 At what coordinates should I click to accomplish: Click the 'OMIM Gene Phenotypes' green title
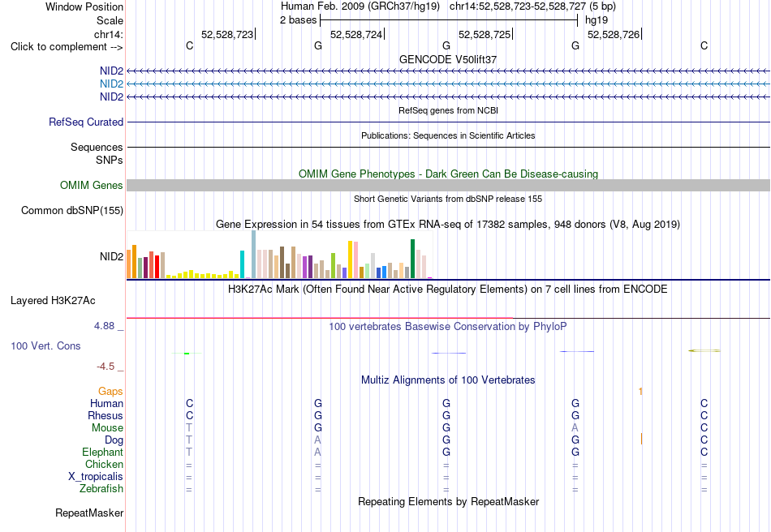point(448,174)
